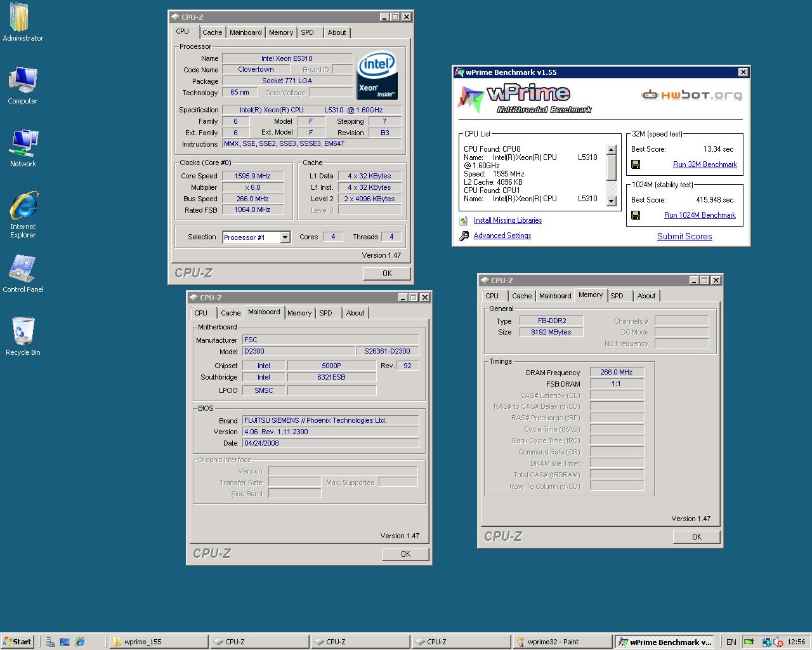Open the Processor #1 selection dropdown

(x=285, y=237)
